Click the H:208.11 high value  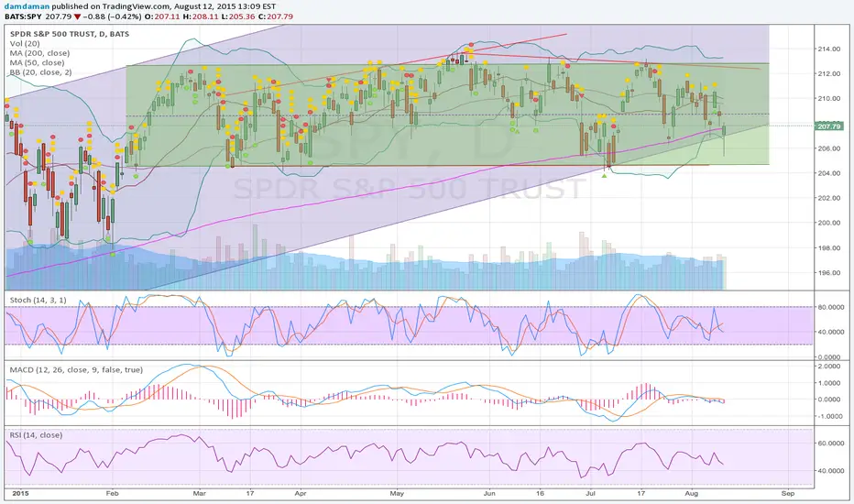coord(201,16)
